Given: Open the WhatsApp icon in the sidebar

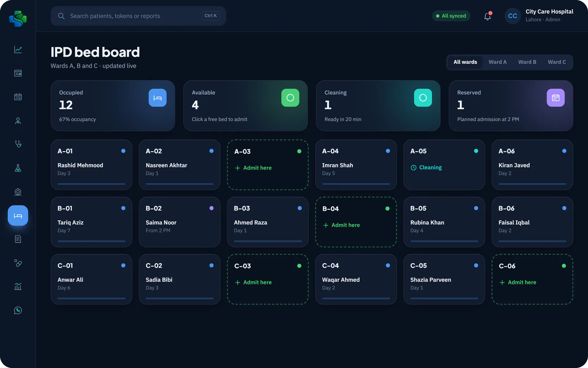Looking at the screenshot, I should pyautogui.click(x=18, y=310).
